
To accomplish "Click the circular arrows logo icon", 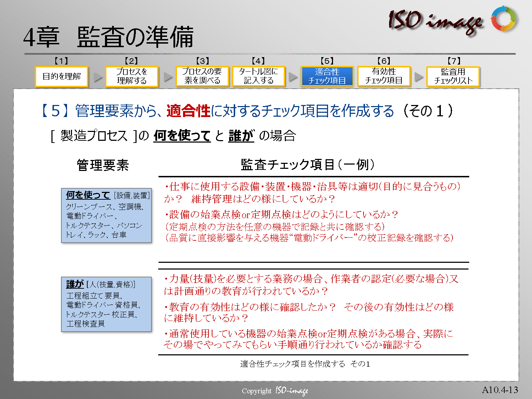I will pyautogui.click(x=503, y=18).
